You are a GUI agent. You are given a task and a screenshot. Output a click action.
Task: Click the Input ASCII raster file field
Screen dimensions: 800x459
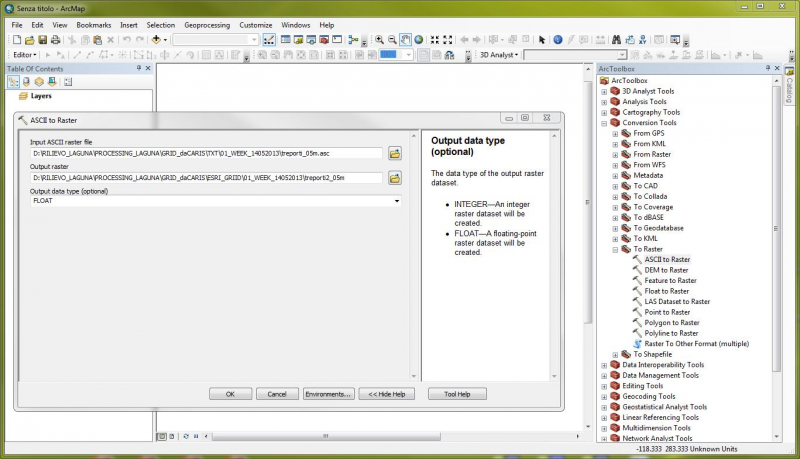coord(206,153)
